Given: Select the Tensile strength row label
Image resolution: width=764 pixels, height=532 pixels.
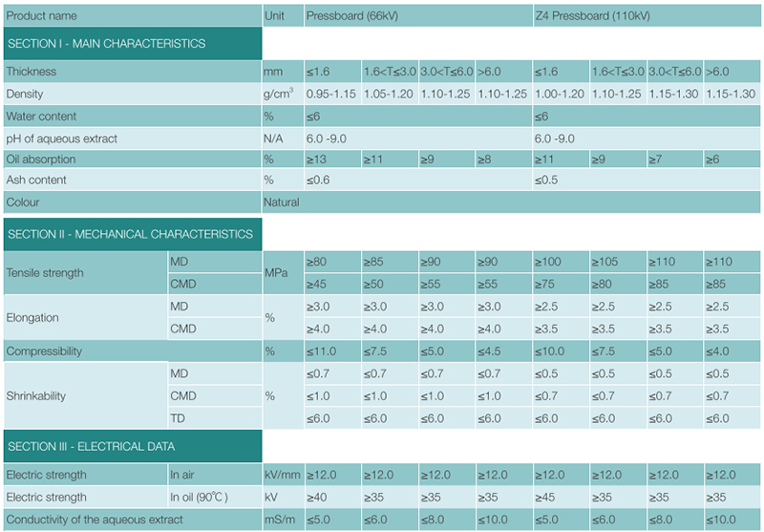Looking at the screenshot, I should (x=45, y=273).
